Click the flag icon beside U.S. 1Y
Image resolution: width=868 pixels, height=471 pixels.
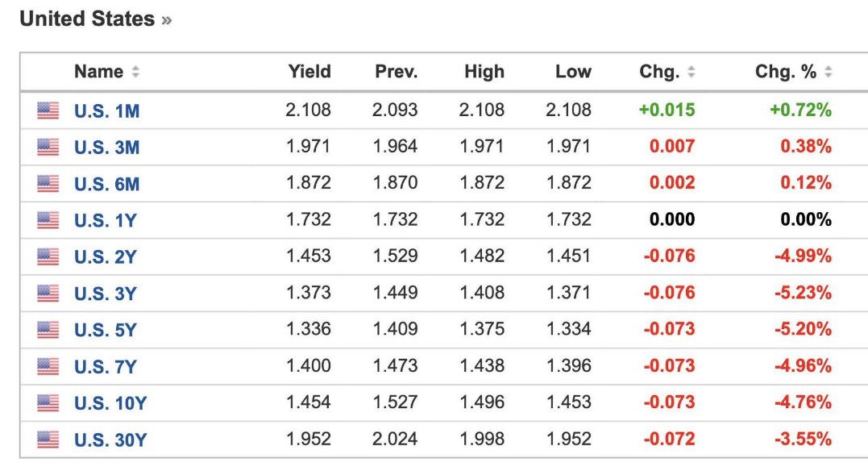pyautogui.click(x=48, y=220)
